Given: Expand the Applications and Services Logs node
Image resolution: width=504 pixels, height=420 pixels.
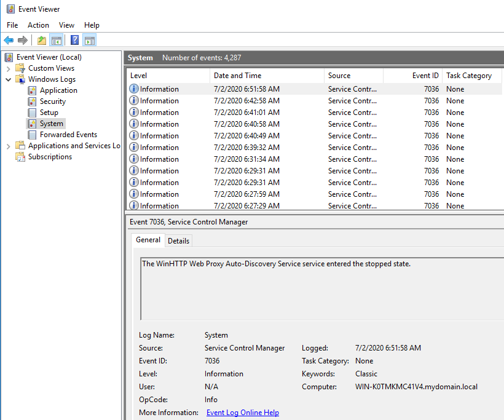Looking at the screenshot, I should 8,146.
